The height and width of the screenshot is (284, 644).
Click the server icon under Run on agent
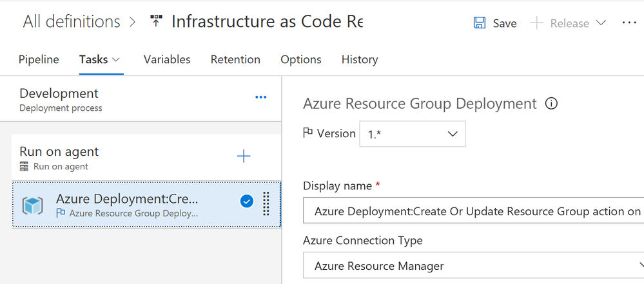[24, 166]
